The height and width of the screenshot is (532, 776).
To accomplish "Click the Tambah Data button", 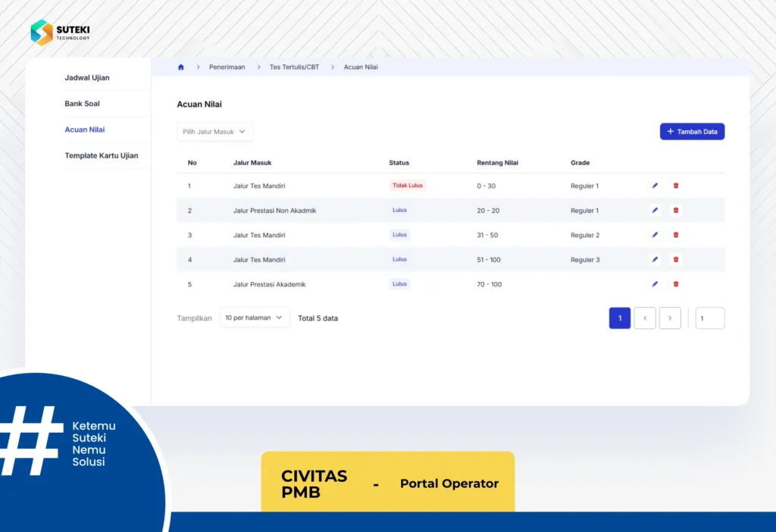I will click(x=692, y=132).
